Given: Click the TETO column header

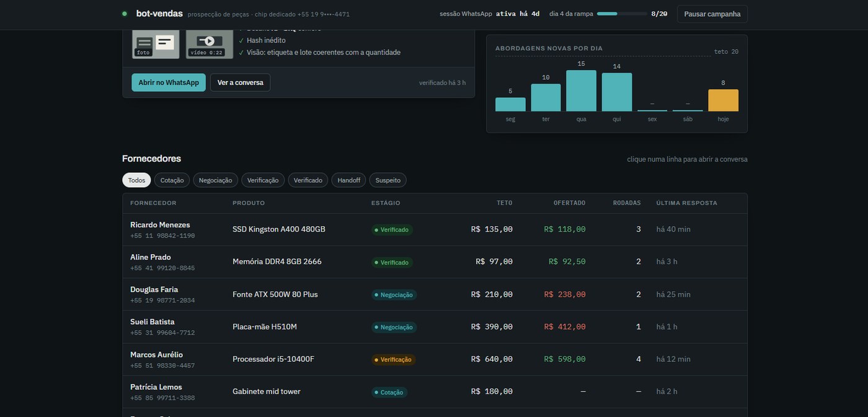Looking at the screenshot, I should 505,203.
